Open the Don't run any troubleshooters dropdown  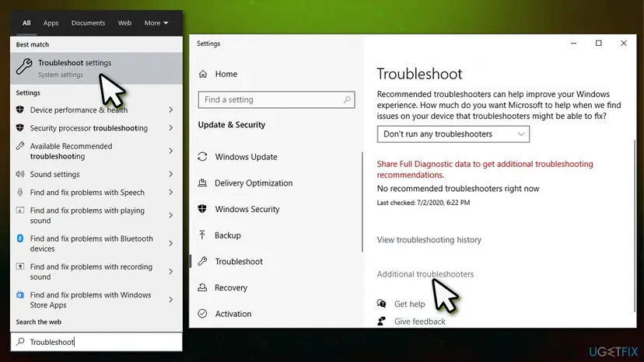point(453,134)
